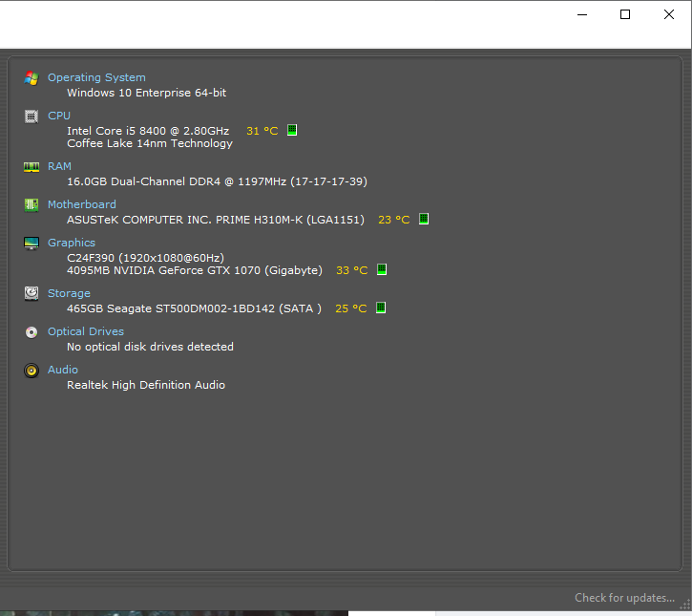
Task: Click the Graphics monitor icon
Action: pyautogui.click(x=31, y=244)
